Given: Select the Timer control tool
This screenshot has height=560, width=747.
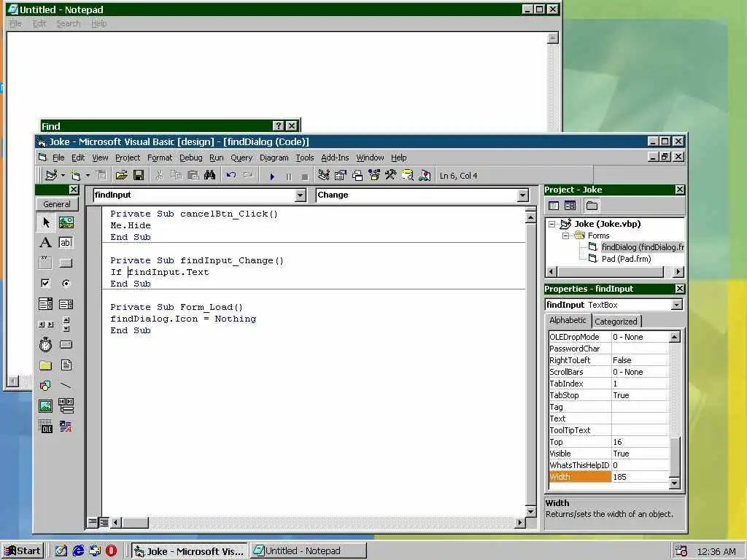Looking at the screenshot, I should pos(46,345).
